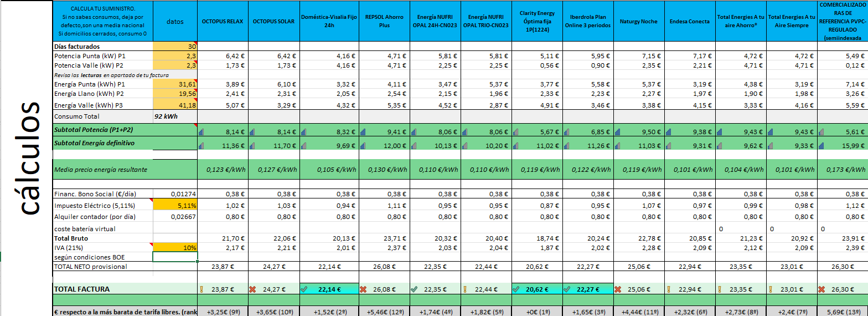
Task: Click the exclamation icon beside 23,35 € total factura
Action: click(x=719, y=289)
